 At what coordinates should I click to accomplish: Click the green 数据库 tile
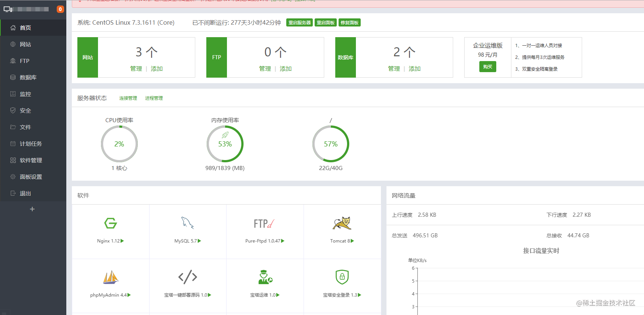(346, 57)
